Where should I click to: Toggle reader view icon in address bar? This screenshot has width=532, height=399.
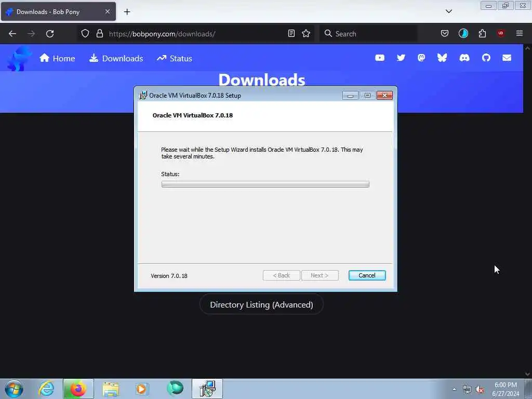tap(291, 33)
